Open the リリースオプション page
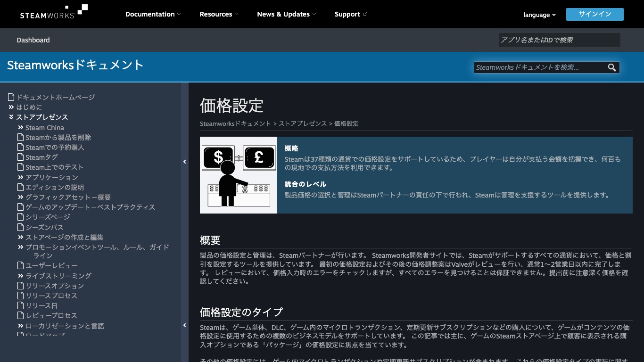The width and height of the screenshot is (644, 362). pos(55,286)
